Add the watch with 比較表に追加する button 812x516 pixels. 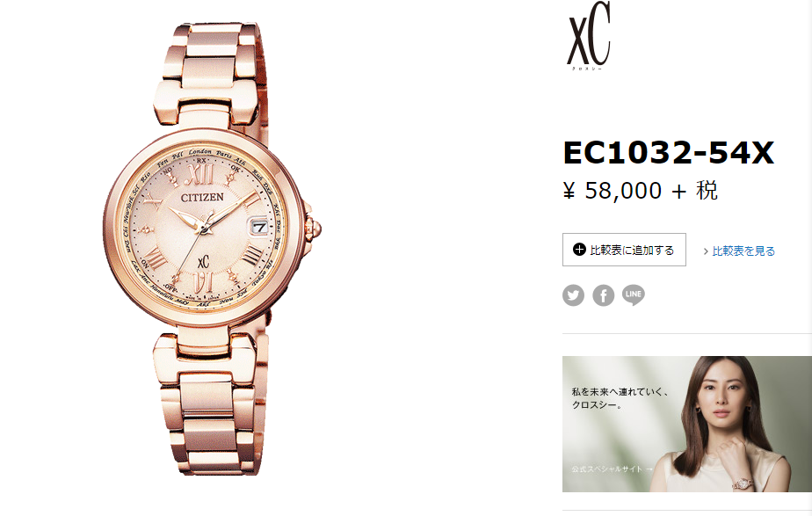click(624, 250)
